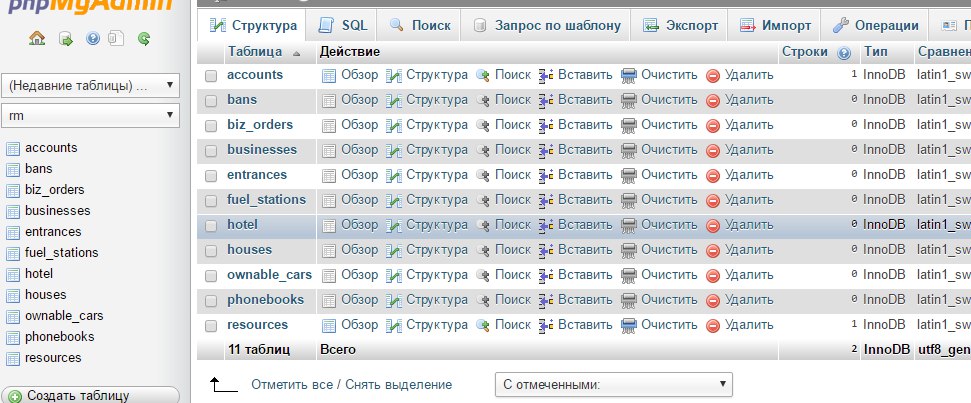This screenshot has width=971, height=403.
Task: Click structure icon in houses row
Action: click(393, 250)
